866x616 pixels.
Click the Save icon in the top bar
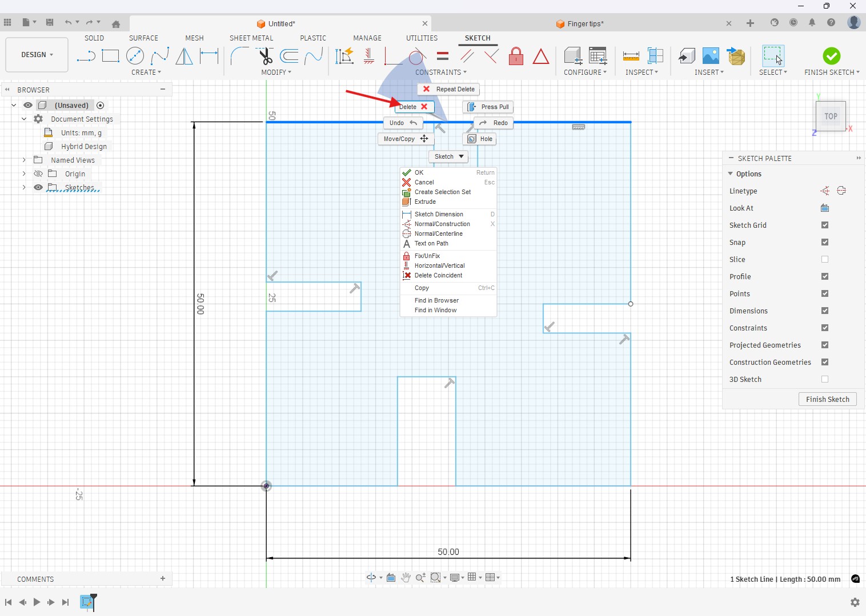click(50, 22)
